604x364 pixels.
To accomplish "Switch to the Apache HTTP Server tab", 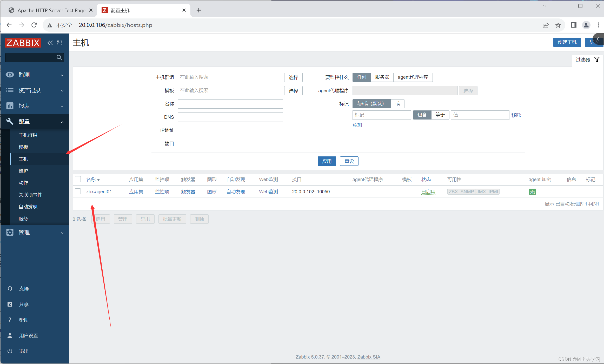I will pos(49,10).
